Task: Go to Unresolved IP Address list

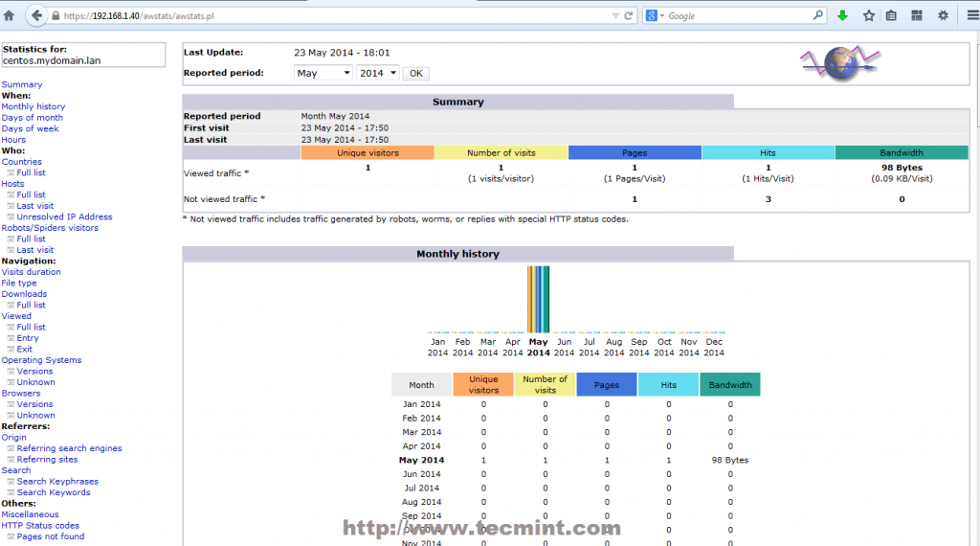Action: (64, 216)
